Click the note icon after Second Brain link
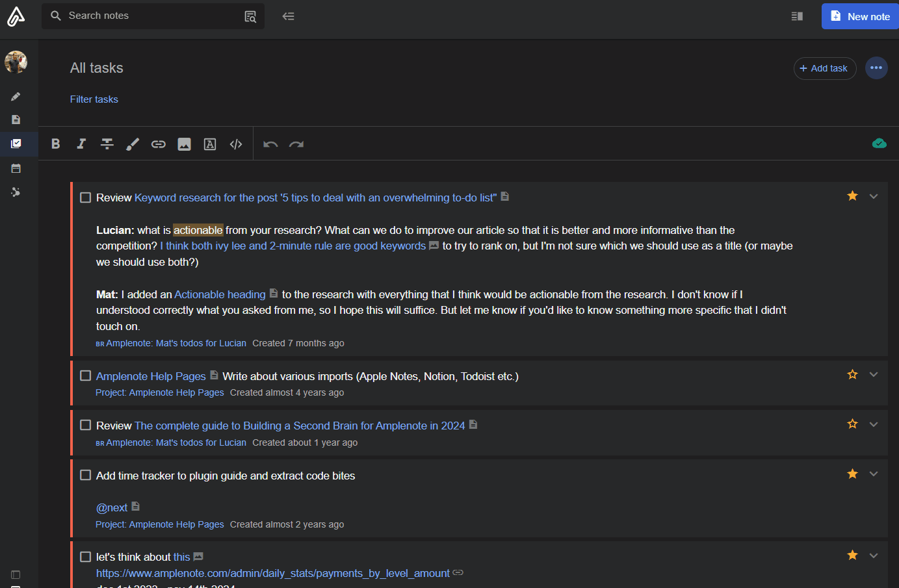This screenshot has height=588, width=899. 473,424
